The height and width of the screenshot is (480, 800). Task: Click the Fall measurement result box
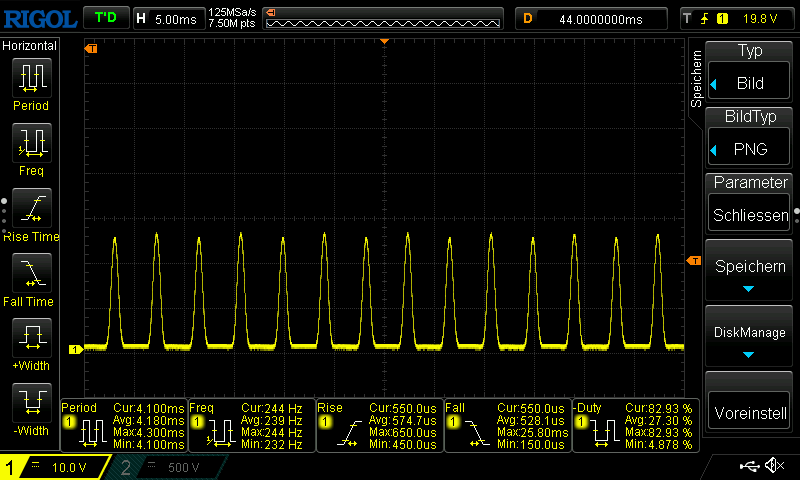coord(508,425)
